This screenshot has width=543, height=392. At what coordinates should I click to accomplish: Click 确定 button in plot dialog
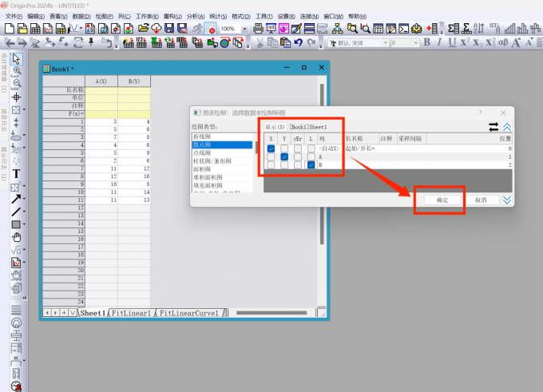point(442,200)
